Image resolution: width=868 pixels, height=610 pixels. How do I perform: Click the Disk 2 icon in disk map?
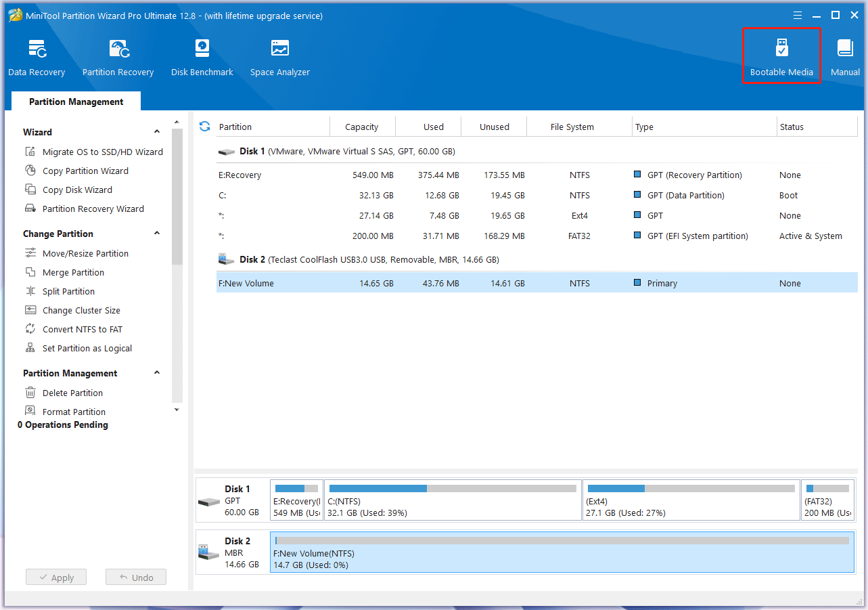(x=209, y=553)
